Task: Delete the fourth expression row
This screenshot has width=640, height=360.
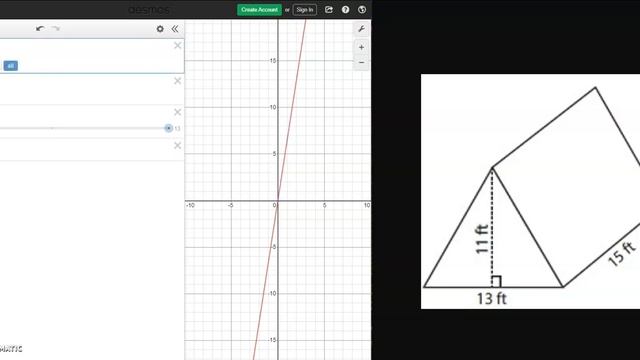Action: click(x=178, y=146)
